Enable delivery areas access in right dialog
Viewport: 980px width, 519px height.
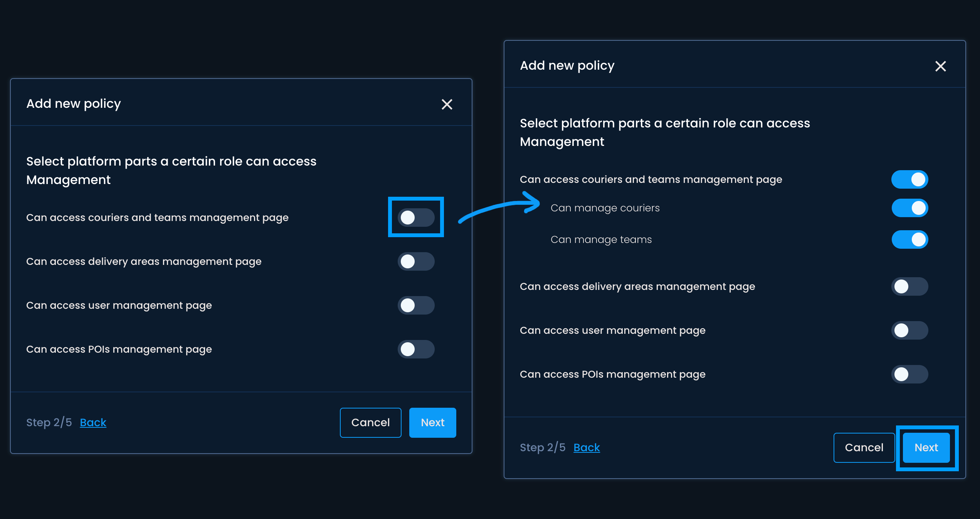click(x=909, y=286)
